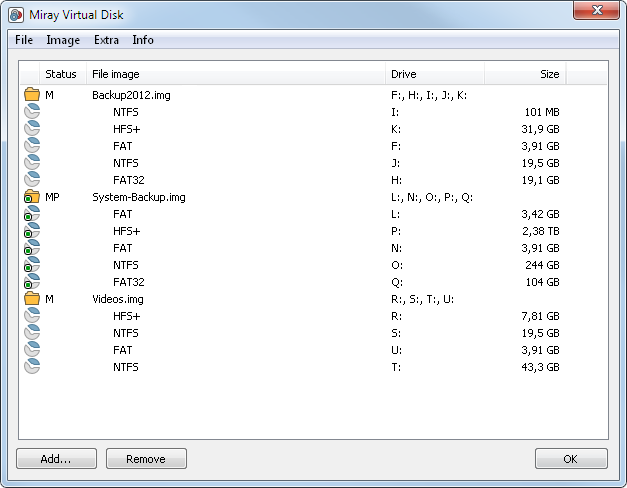Screen dimensions: 627x488
Task: Click partition icon of drive O: NTFS
Action: pos(32,265)
